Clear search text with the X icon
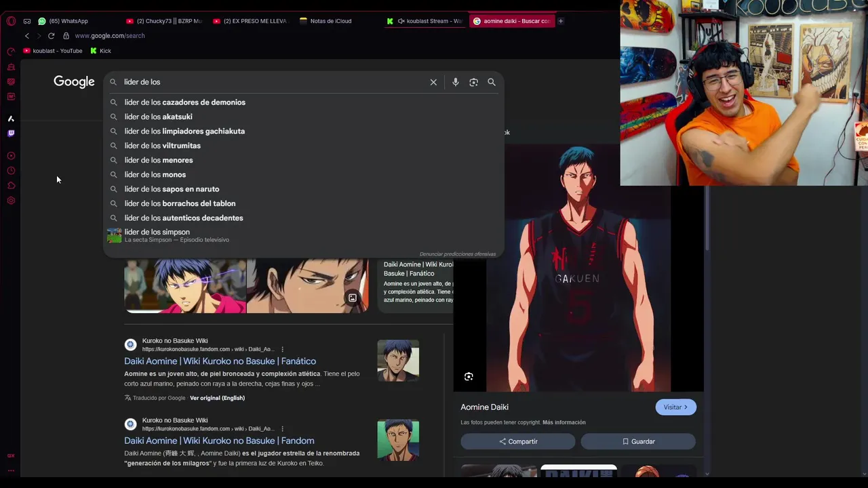Screen dimensions: 868x488 [433, 82]
